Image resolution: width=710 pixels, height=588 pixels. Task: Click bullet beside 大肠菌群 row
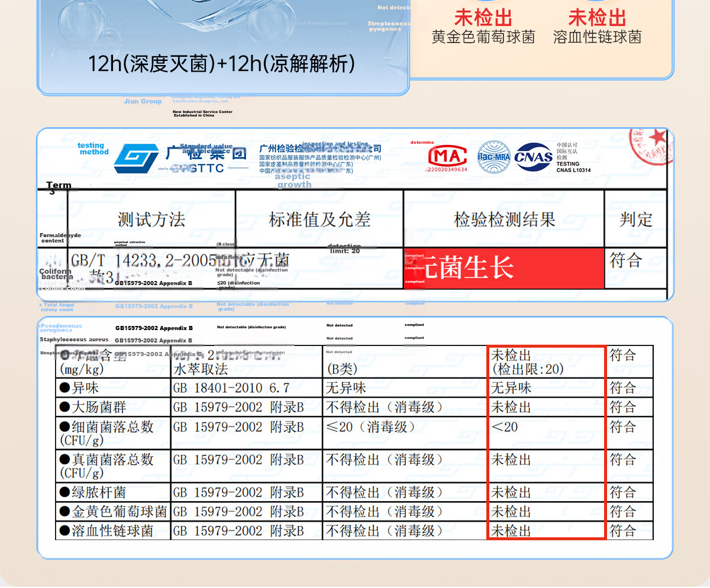coord(65,408)
